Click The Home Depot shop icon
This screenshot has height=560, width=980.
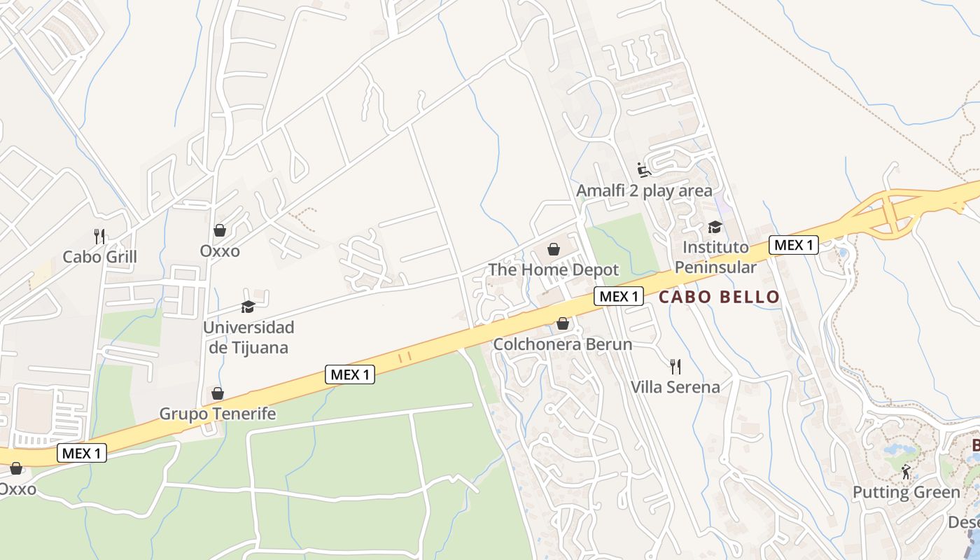[x=554, y=249]
